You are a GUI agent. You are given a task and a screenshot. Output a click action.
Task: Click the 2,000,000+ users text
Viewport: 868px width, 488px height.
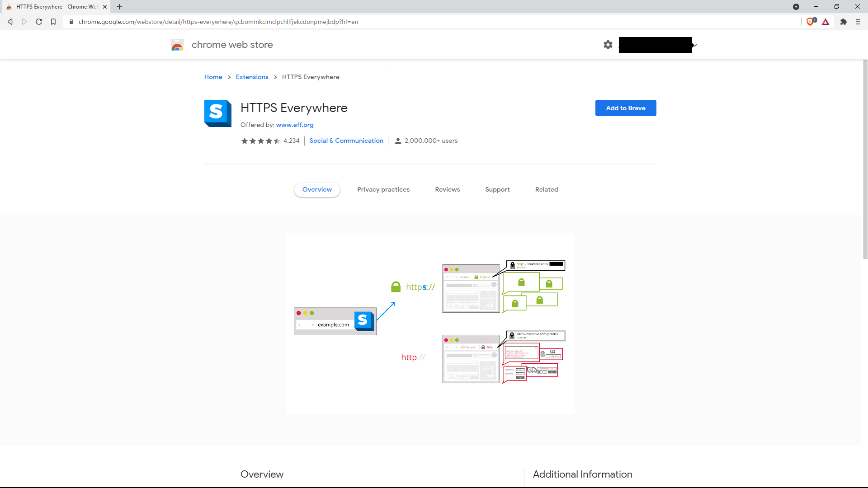431,141
